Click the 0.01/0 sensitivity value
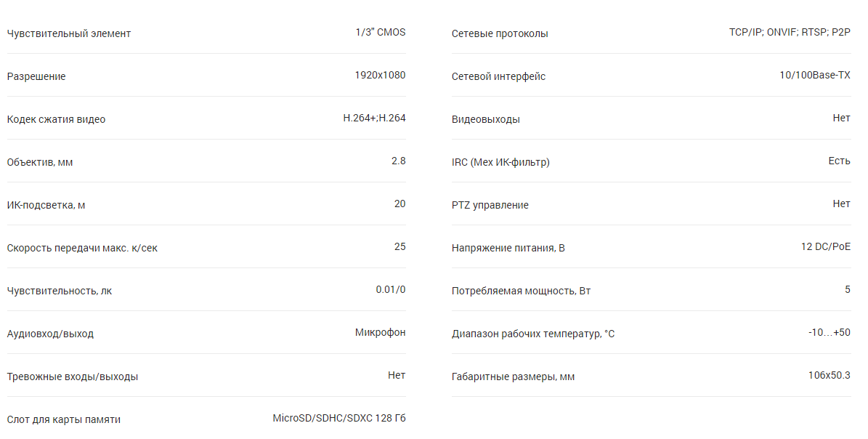Image resolution: width=868 pixels, height=439 pixels. click(390, 289)
